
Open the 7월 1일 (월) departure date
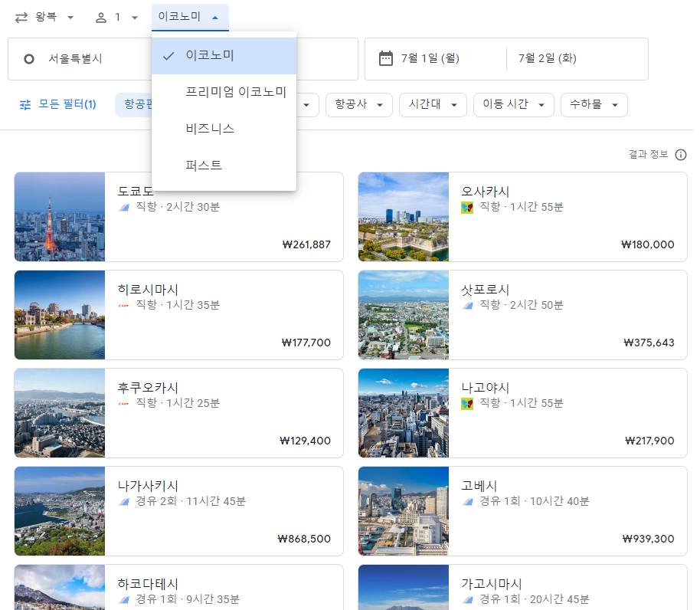[430, 58]
